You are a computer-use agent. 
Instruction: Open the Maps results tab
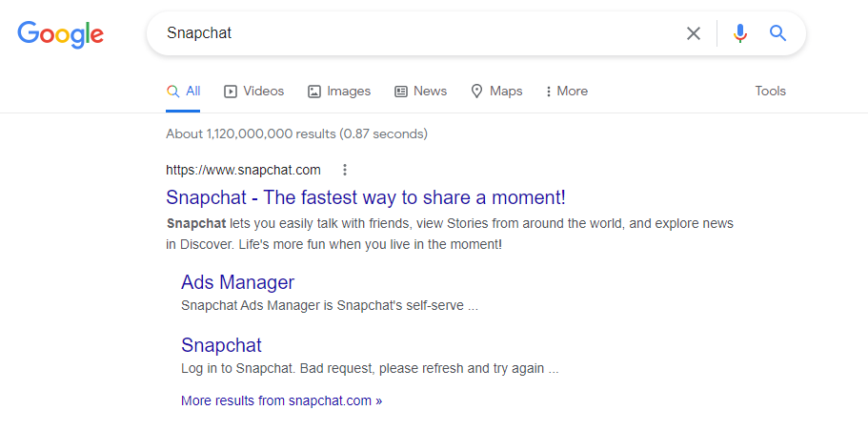click(x=506, y=92)
